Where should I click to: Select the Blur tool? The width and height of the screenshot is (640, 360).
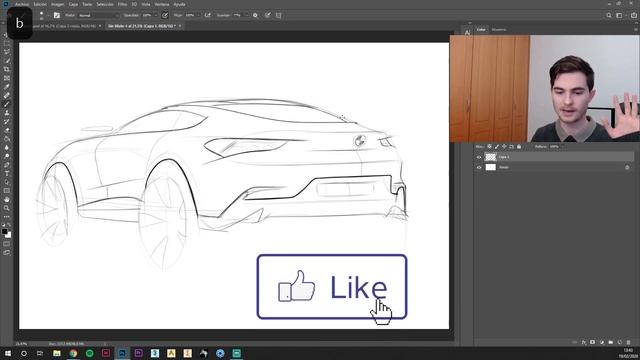click(7, 147)
